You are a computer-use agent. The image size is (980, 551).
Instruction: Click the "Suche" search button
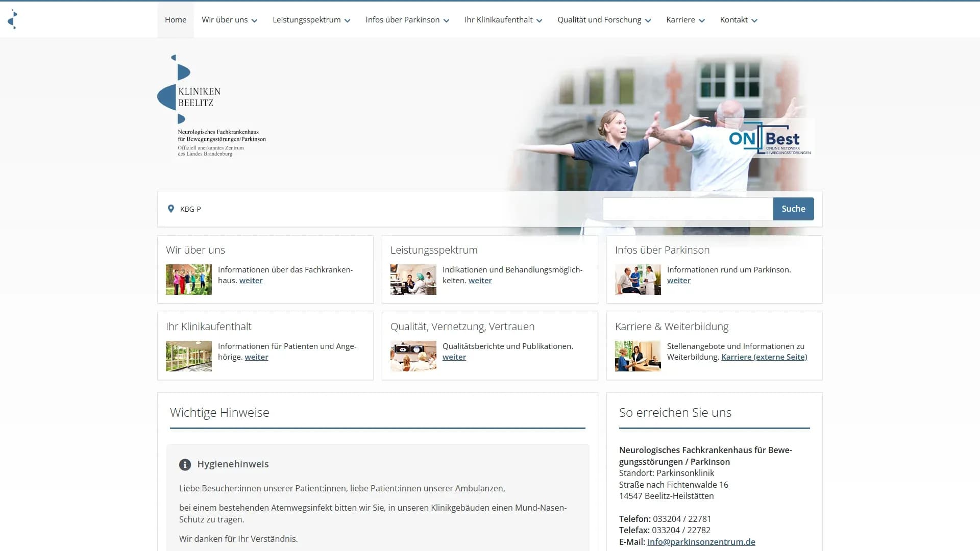(x=793, y=209)
